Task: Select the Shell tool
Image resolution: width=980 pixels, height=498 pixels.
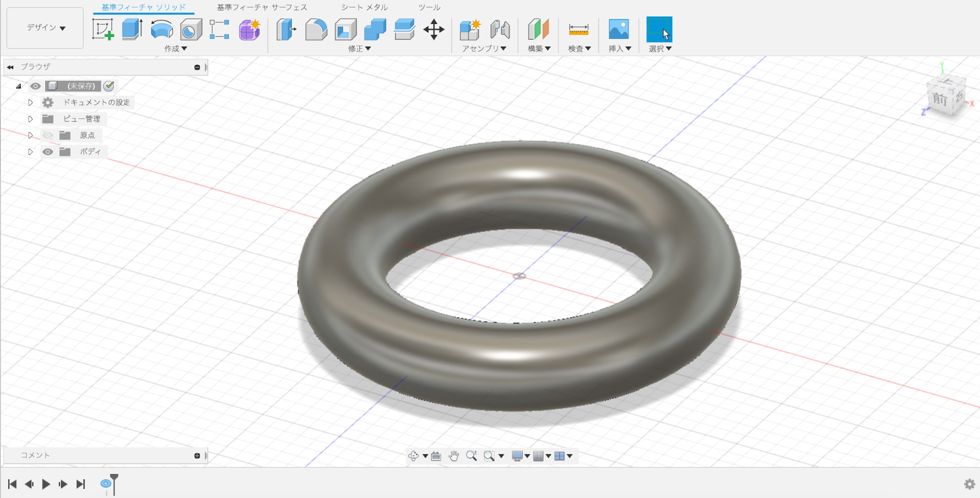Action: coord(346,29)
